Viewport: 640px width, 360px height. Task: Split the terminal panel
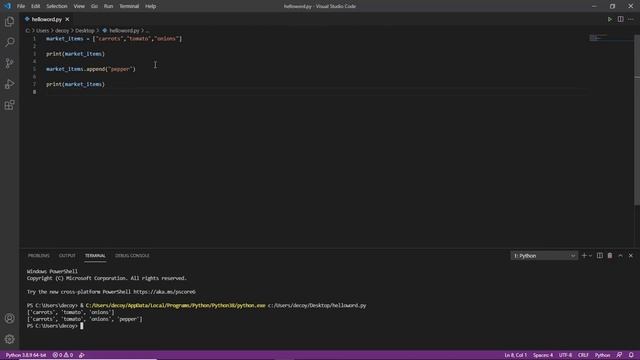[x=600, y=256]
